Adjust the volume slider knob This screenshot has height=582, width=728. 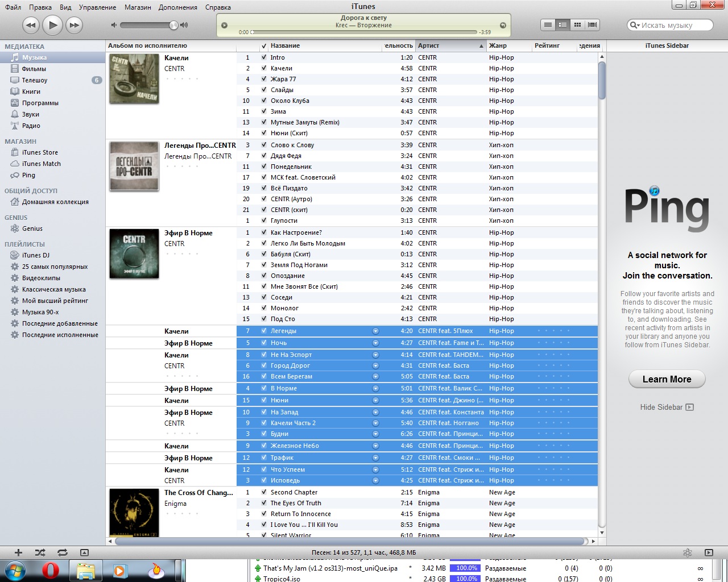(173, 25)
